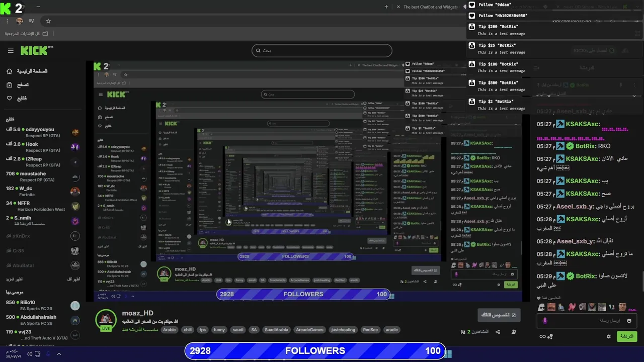Select the funny stream tag
Screen dimensions: 644x362
[x=219, y=330]
